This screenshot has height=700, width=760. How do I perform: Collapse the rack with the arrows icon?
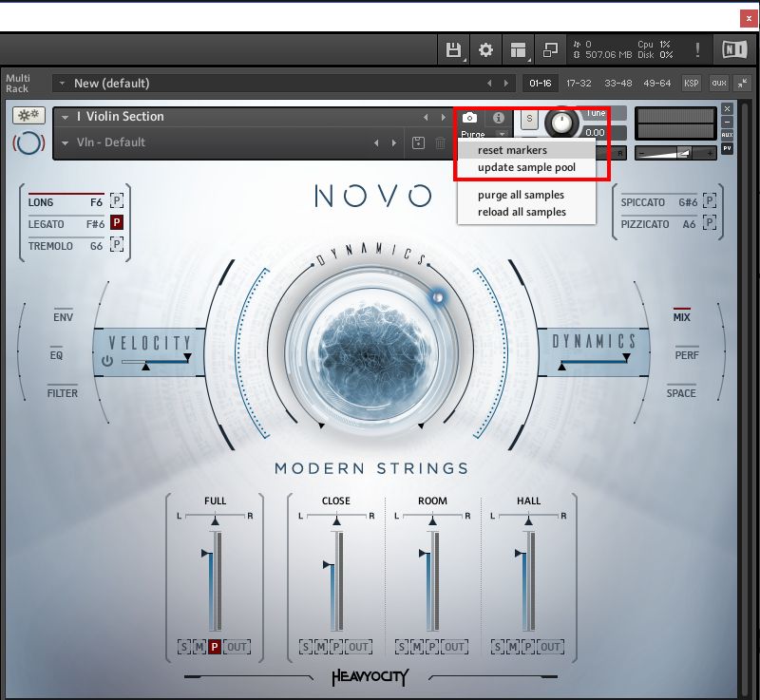coord(742,83)
